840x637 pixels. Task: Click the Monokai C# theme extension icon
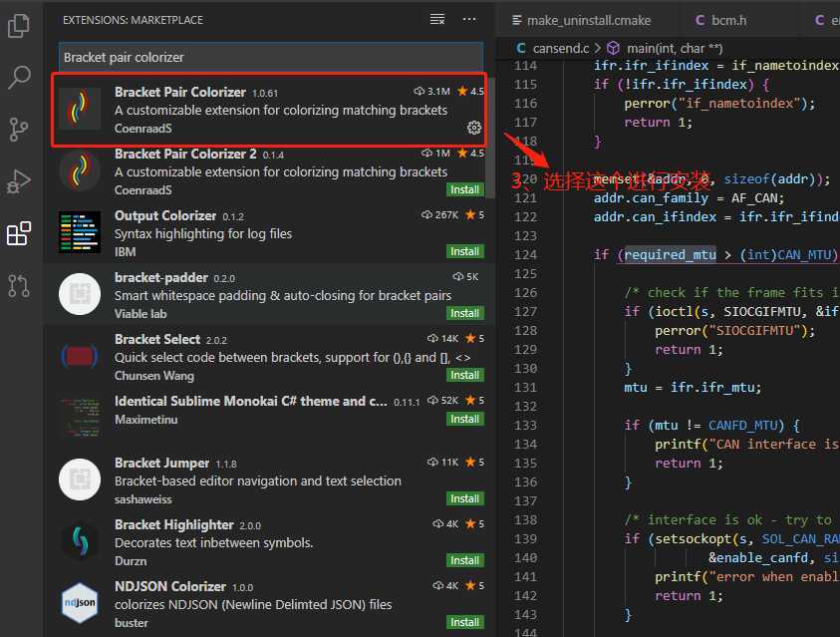80,418
